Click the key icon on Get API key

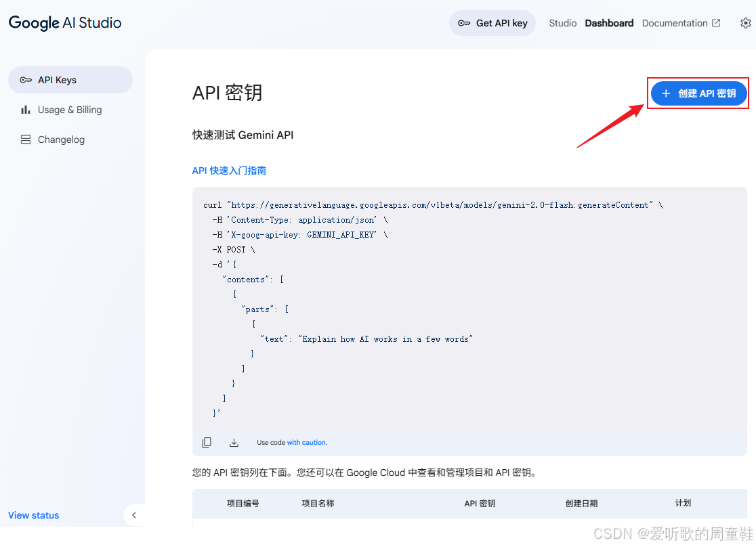click(463, 22)
